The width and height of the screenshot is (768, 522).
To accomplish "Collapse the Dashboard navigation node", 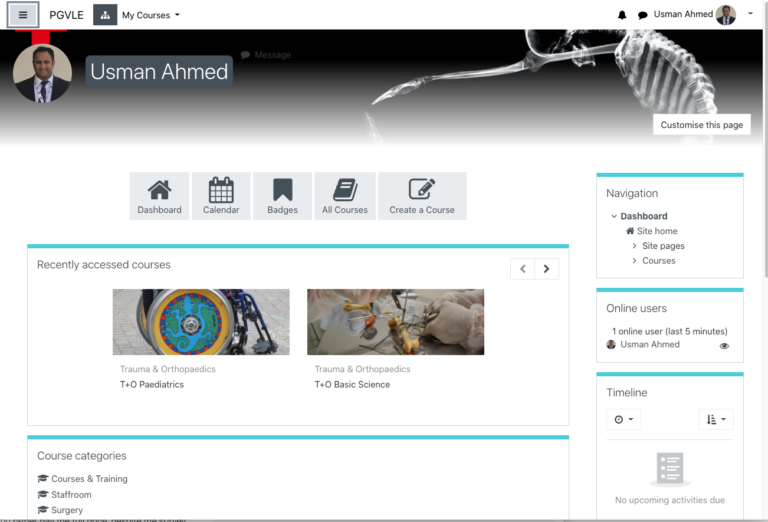I will click(x=614, y=216).
